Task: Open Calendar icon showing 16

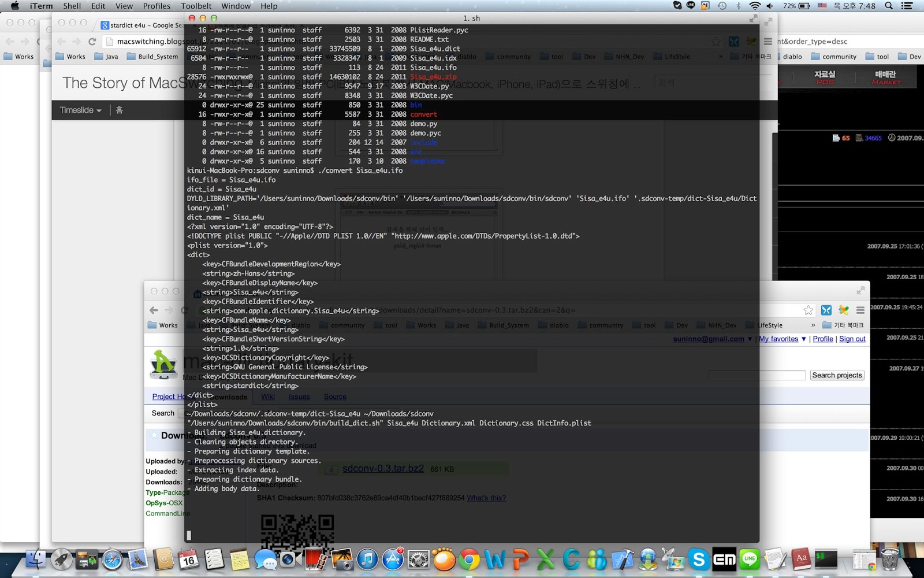Action: 189,559
